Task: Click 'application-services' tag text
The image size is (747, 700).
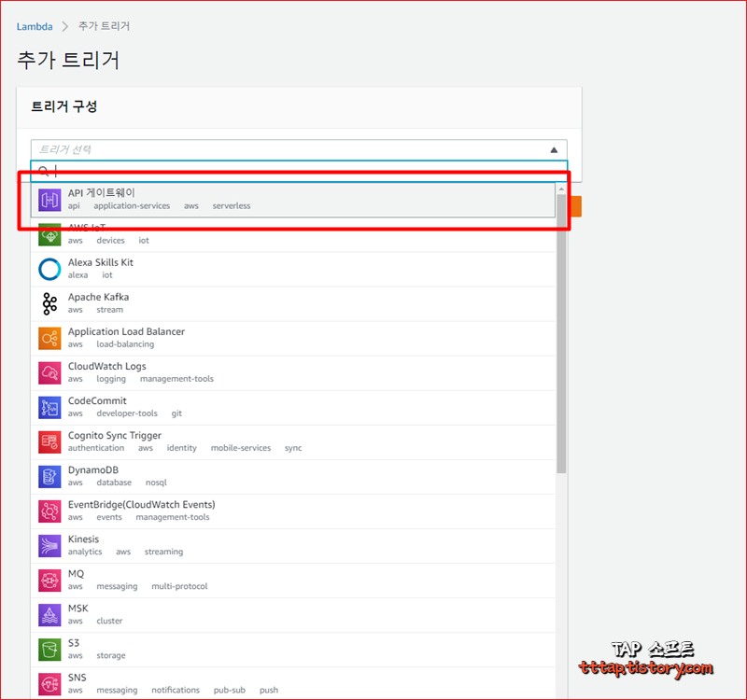Action: pyautogui.click(x=132, y=205)
